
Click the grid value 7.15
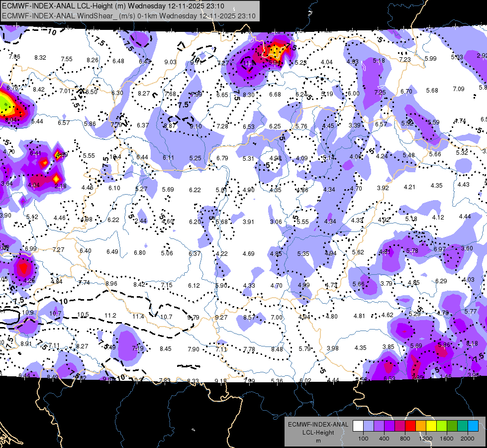(x=167, y=285)
